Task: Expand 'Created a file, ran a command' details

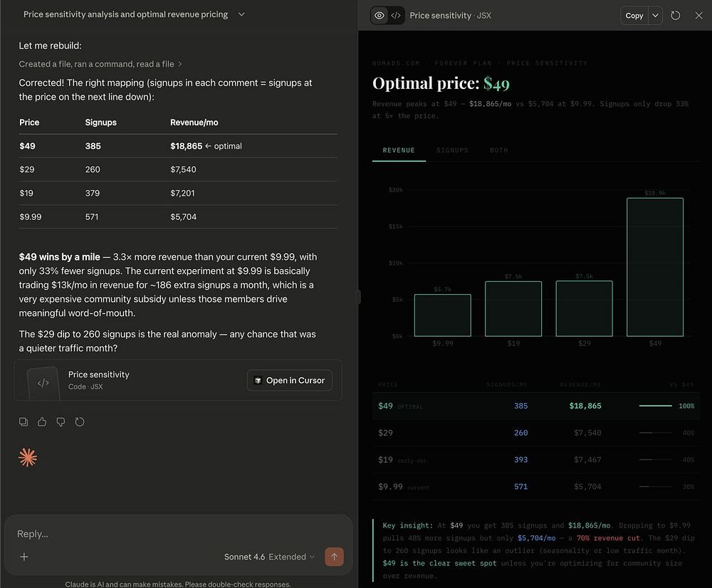Action: click(x=100, y=64)
